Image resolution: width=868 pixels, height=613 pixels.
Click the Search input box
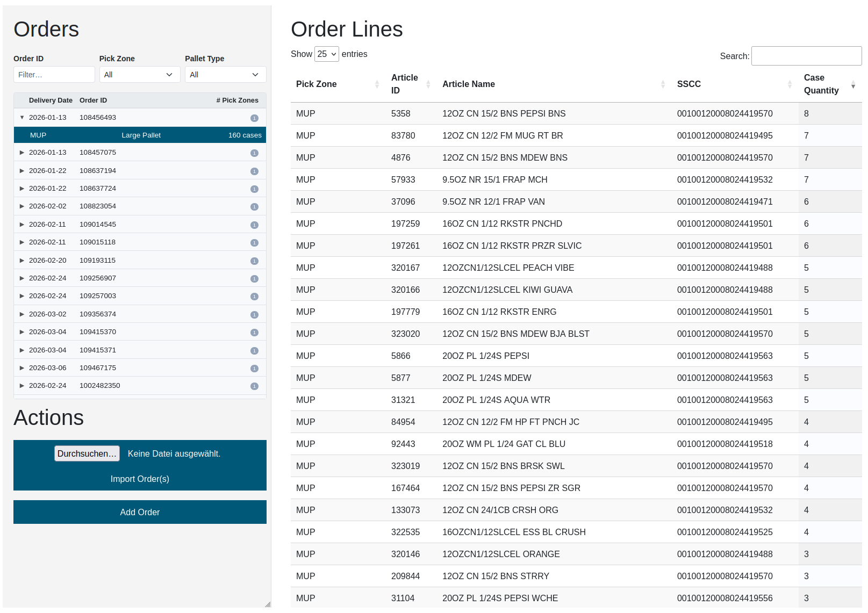pos(806,56)
